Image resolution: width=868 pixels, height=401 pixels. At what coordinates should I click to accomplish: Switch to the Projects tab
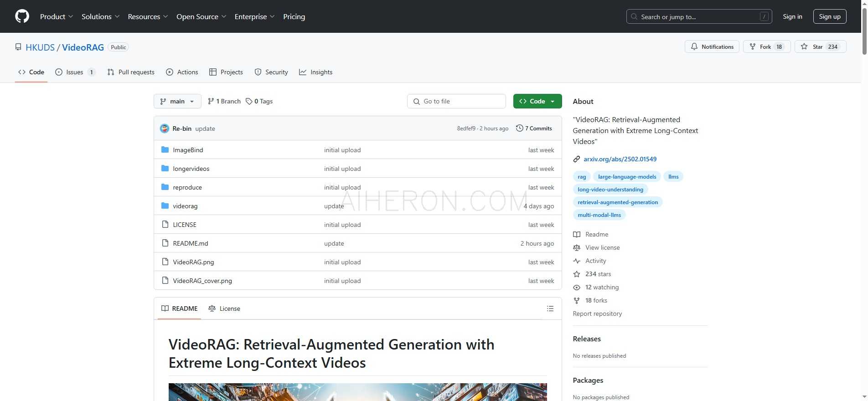(226, 72)
